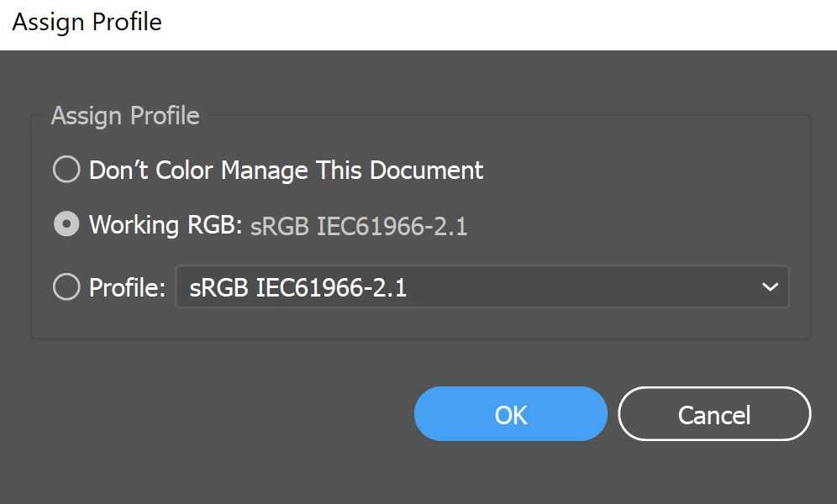Click the unfilled circle for Don't Color Manage
The height and width of the screenshot is (504, 837).
click(66, 171)
